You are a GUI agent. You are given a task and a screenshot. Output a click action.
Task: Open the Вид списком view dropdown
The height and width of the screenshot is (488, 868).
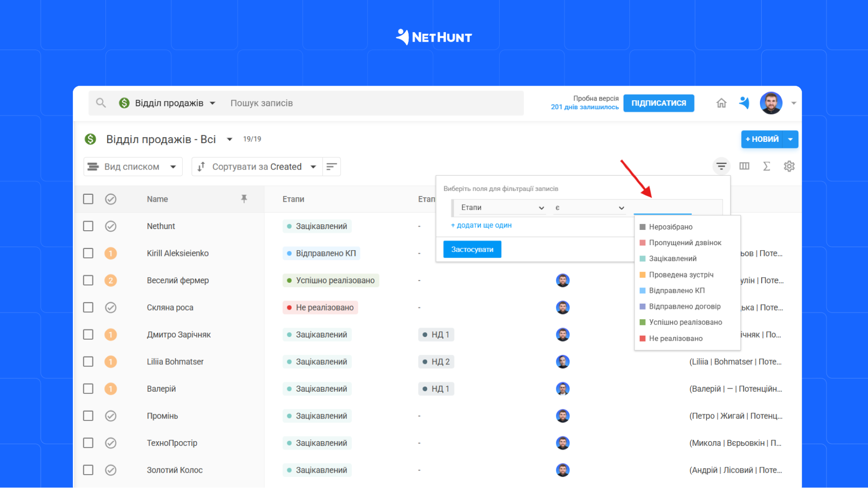pos(132,167)
